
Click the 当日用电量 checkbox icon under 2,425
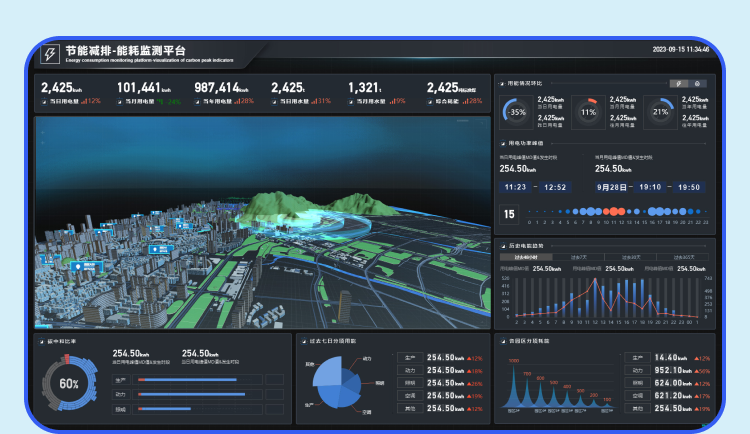coord(44,101)
